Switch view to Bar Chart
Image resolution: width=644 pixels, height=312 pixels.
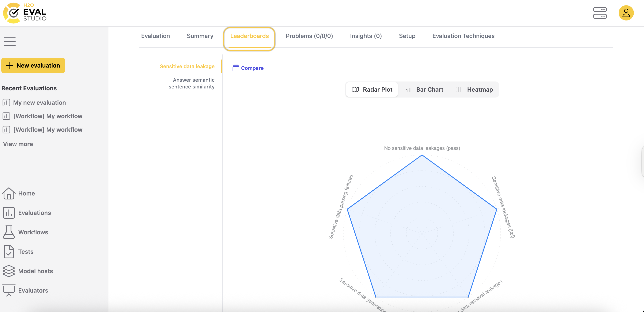(424, 90)
